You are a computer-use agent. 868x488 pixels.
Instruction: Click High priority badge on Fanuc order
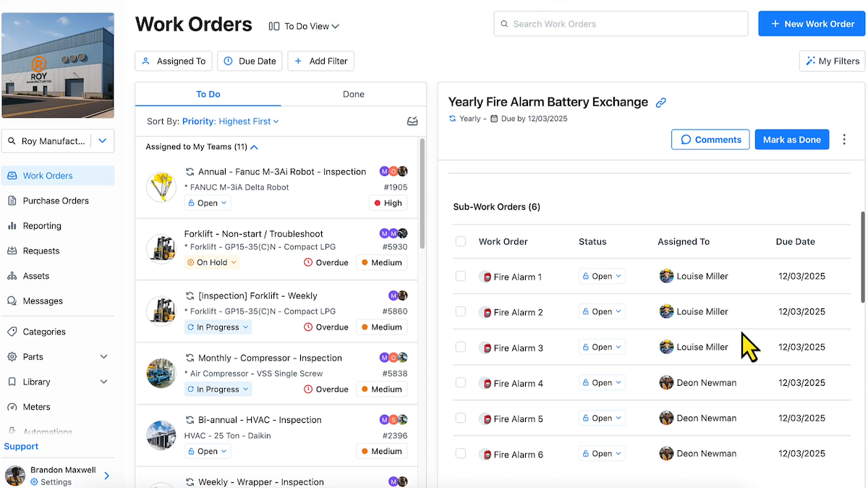(x=388, y=203)
